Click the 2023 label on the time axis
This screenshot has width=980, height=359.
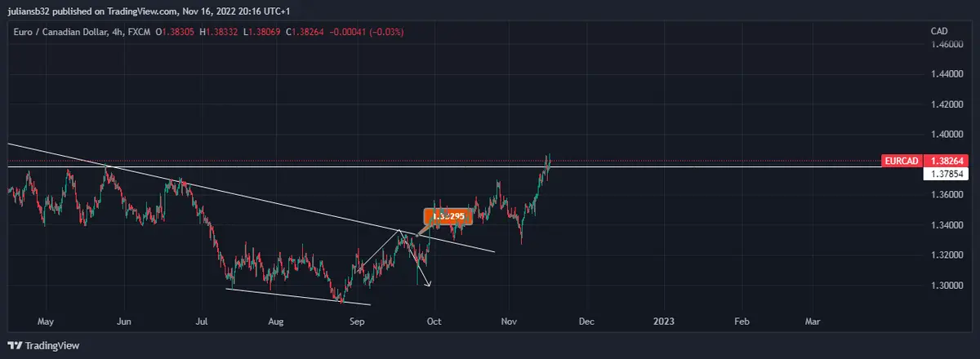[664, 321]
